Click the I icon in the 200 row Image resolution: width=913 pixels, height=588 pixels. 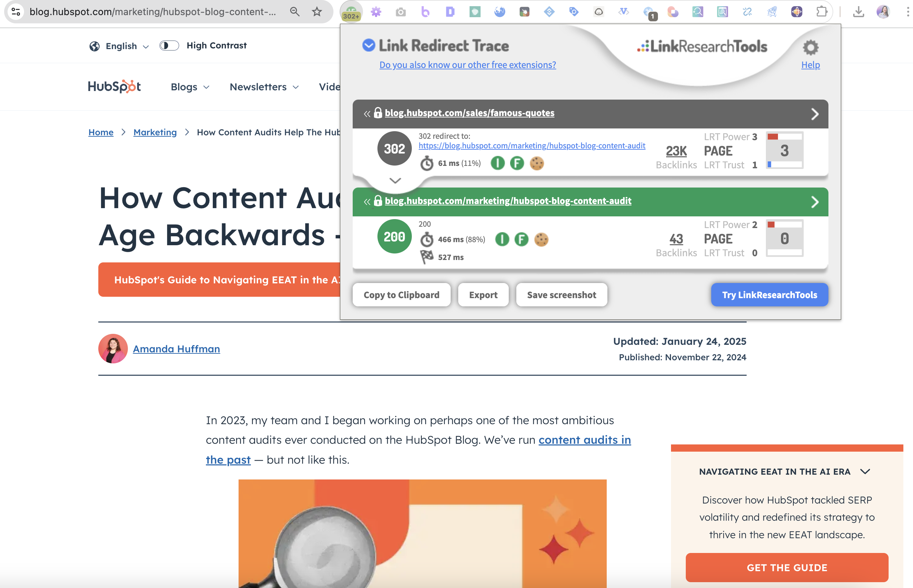click(x=502, y=240)
